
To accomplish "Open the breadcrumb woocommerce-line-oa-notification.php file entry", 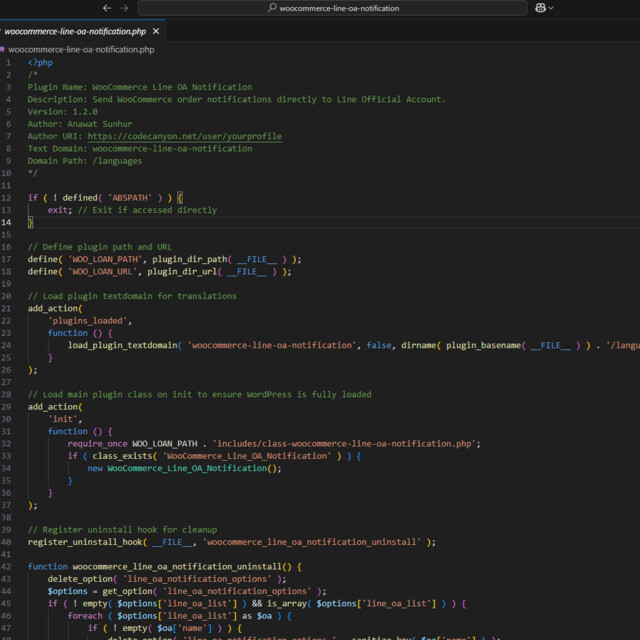I will (x=81, y=48).
